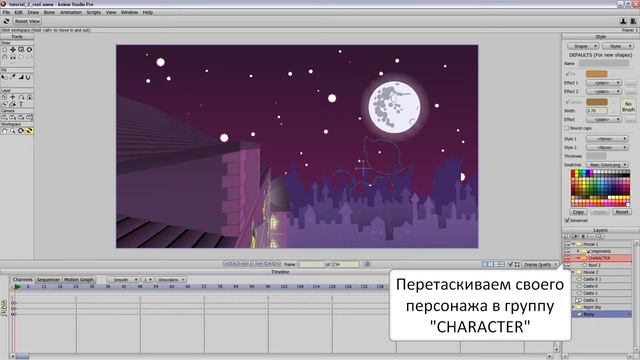This screenshot has height=360, width=640.
Task: Toggle visibility of the CHARACTER group
Action: coord(567,258)
